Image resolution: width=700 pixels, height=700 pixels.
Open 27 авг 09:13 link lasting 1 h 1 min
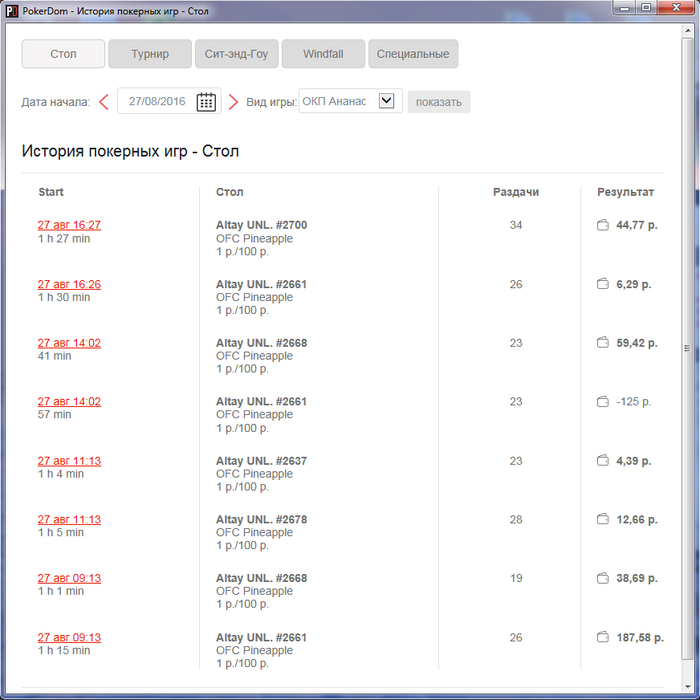[69, 578]
